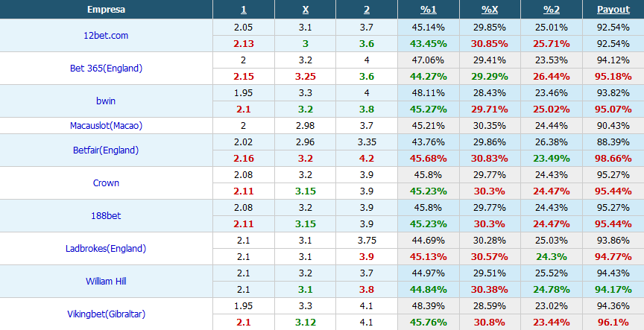Select 12bet.com red percentage 30.85%
This screenshot has height=330, width=644.
tap(490, 44)
